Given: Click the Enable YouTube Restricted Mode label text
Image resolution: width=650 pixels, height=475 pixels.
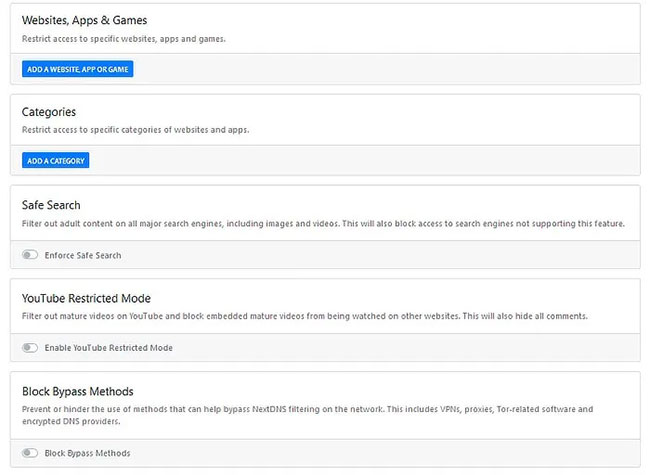Looking at the screenshot, I should [x=109, y=348].
